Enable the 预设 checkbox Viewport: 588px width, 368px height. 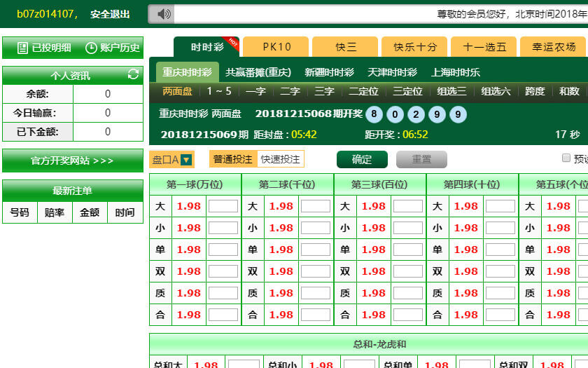566,158
